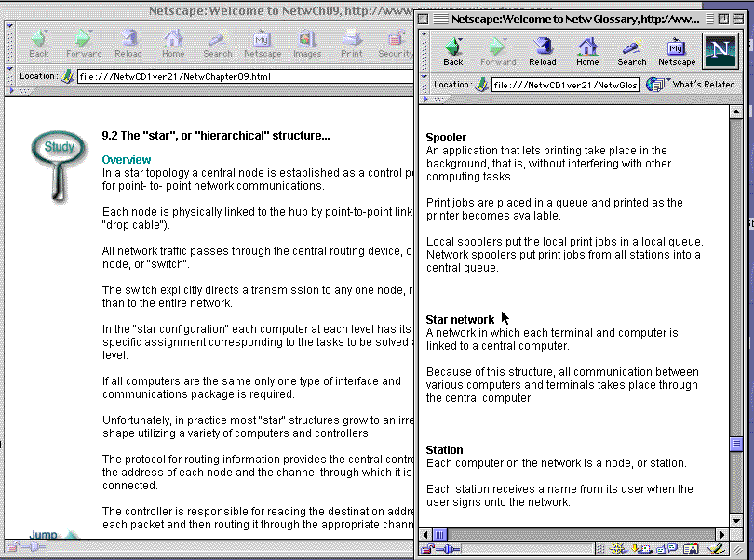Launch Search from the Glossary window toolbar
The width and height of the screenshot is (754, 560).
[632, 52]
